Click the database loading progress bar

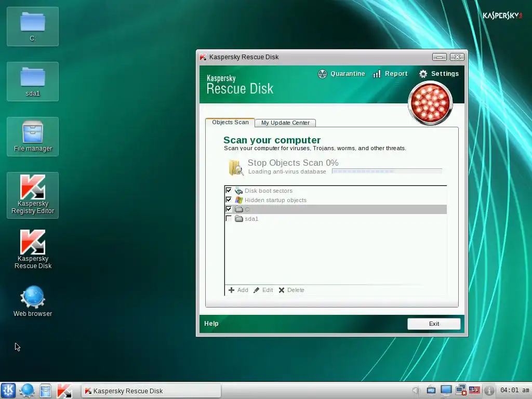tap(387, 171)
